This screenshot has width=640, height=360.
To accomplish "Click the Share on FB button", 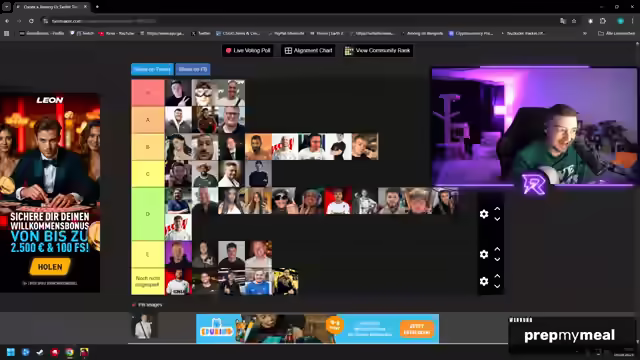I will 193,69.
